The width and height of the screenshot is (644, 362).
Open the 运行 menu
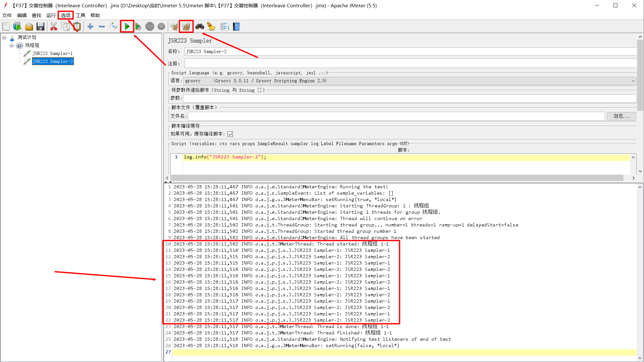coord(51,15)
